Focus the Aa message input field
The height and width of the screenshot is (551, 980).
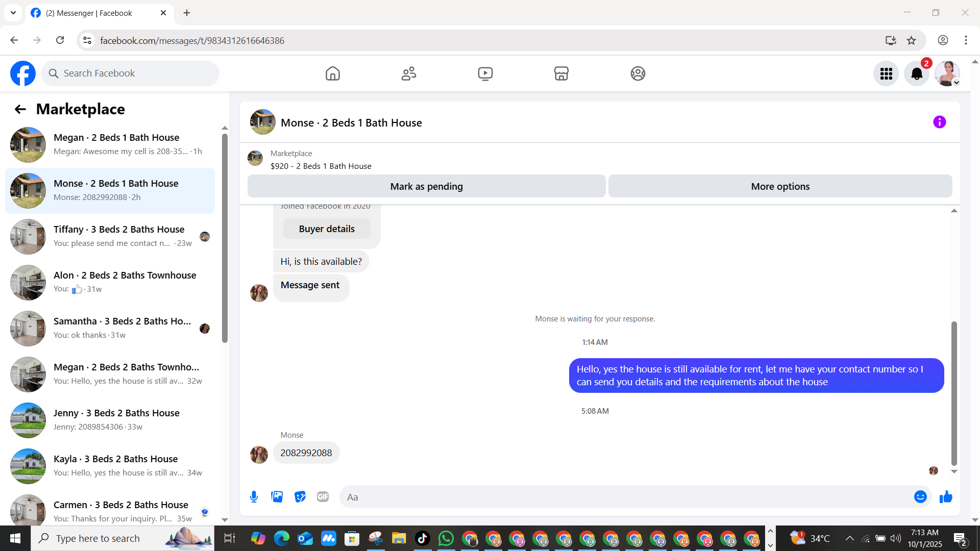(x=628, y=497)
